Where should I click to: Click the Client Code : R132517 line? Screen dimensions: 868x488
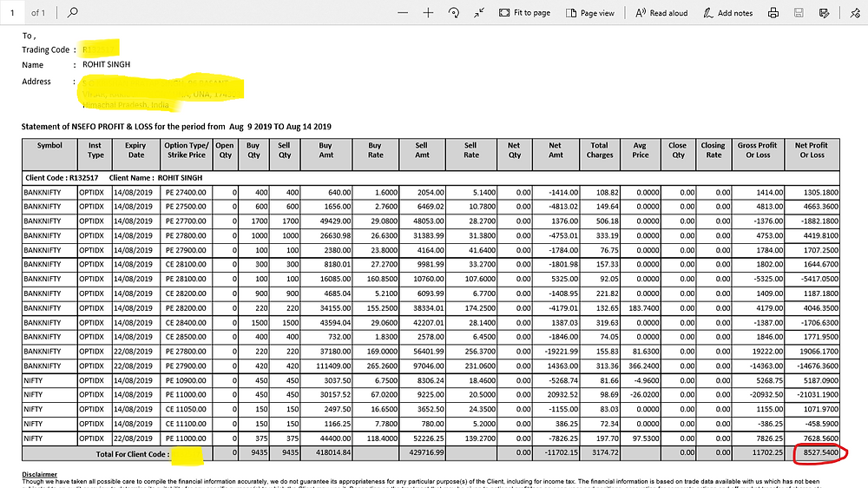62,178
